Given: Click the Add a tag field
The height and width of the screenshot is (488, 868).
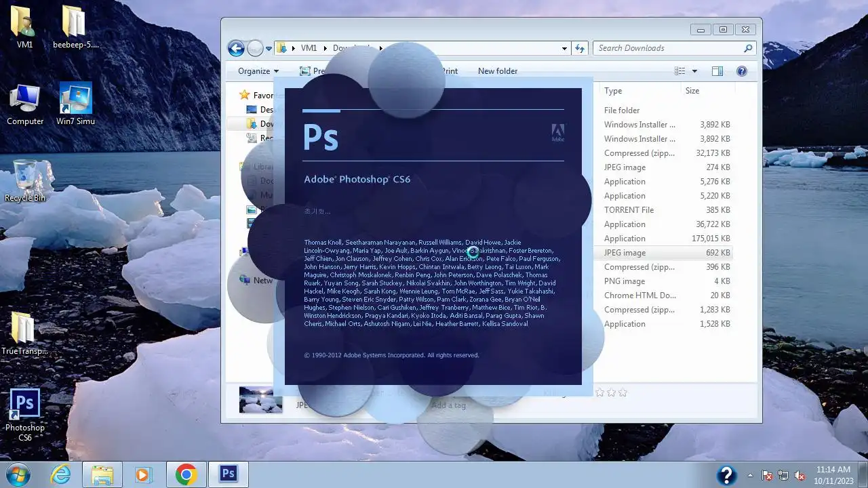Looking at the screenshot, I should [x=448, y=405].
